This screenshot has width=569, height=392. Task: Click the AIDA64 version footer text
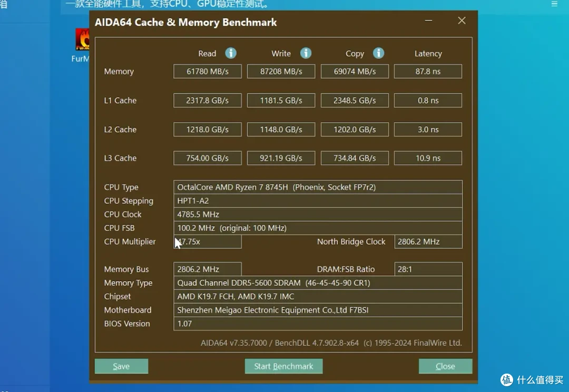pyautogui.click(x=331, y=343)
